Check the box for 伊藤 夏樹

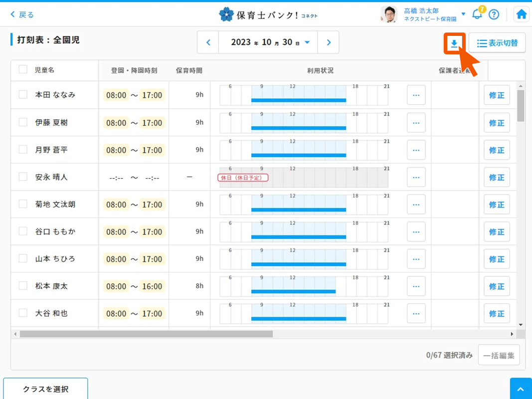click(x=23, y=122)
